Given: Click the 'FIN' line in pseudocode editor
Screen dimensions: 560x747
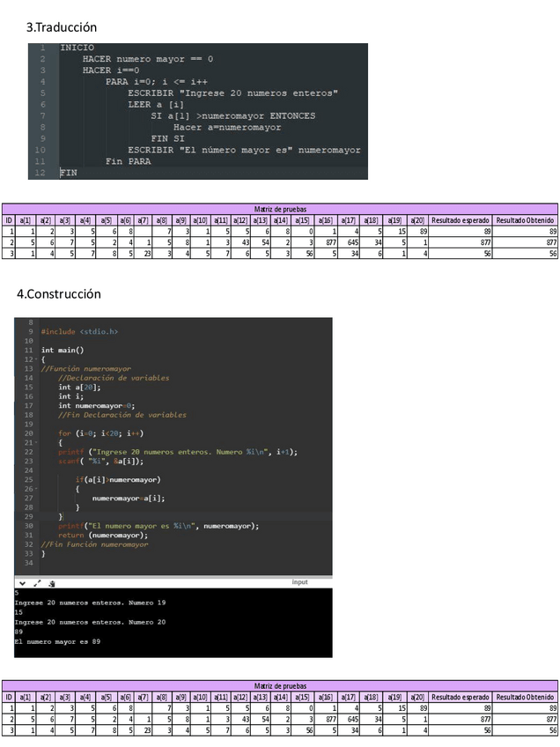Looking at the screenshot, I should pos(69,174).
